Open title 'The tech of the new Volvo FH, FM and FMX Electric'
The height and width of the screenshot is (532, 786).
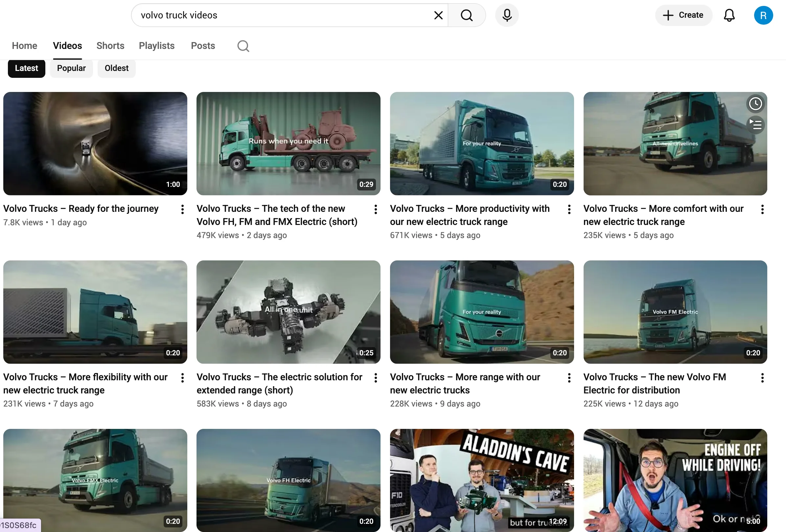[277, 215]
